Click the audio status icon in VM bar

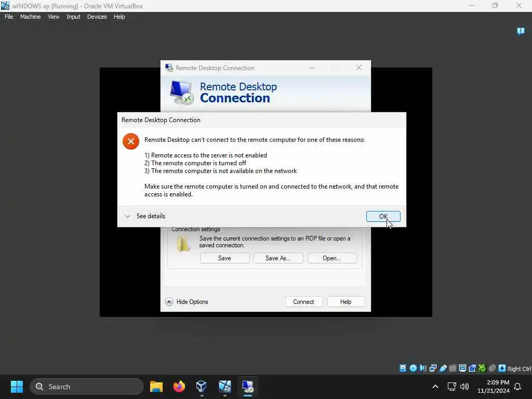coord(423,368)
